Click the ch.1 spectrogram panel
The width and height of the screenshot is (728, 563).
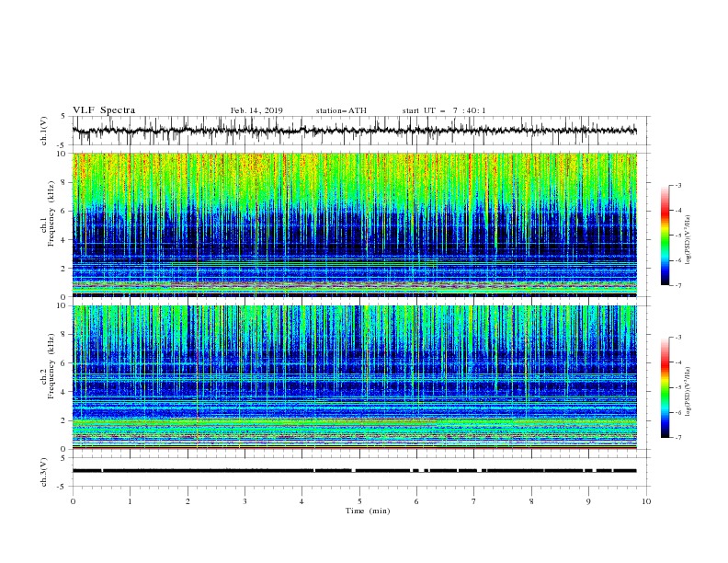(x=354, y=224)
